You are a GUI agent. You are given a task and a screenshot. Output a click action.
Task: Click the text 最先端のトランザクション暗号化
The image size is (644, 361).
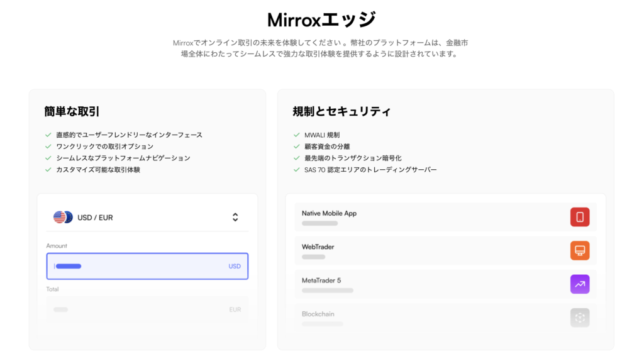click(x=353, y=158)
